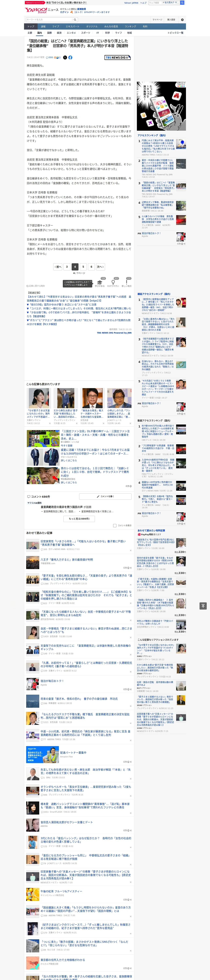210x980 pixels.
Task: Open the みんなの意見 tab
Action: tap(111, 27)
